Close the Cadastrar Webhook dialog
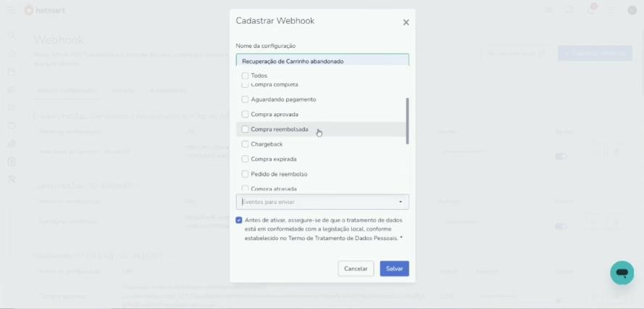 pos(406,22)
